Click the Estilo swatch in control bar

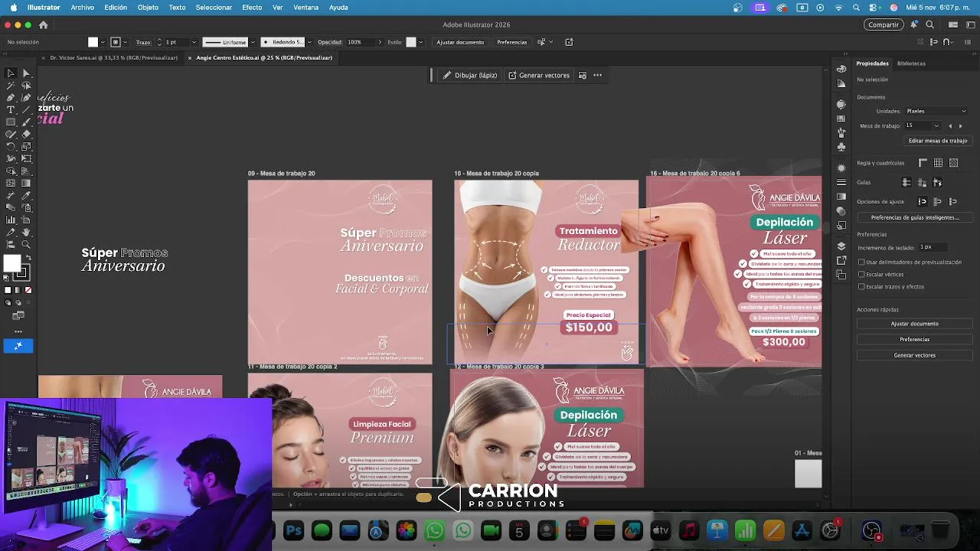[411, 42]
